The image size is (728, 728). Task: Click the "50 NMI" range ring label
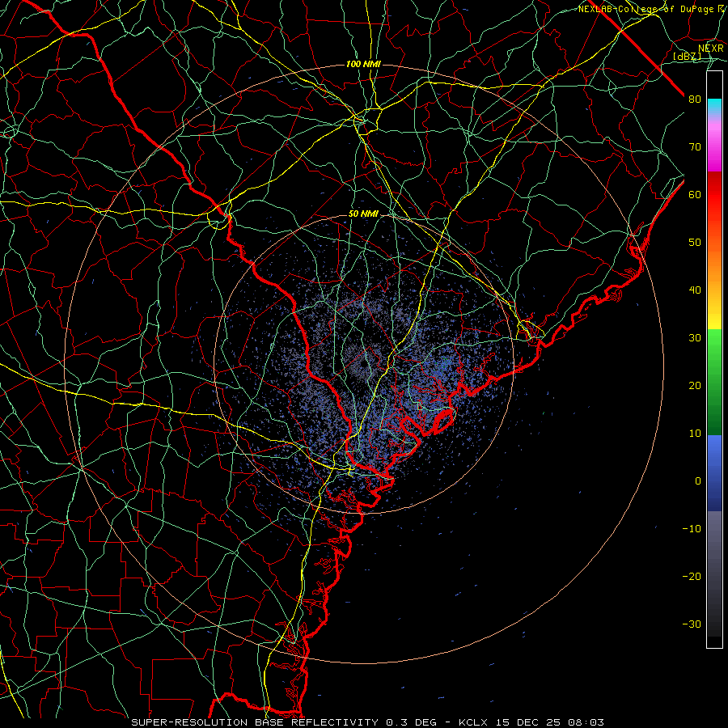click(363, 214)
